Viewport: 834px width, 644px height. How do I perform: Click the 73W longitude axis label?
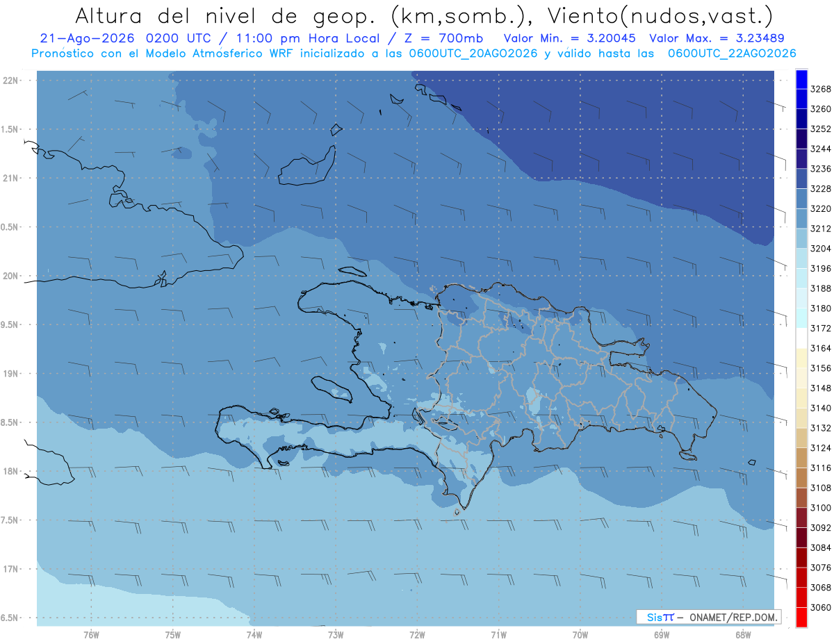336,634
